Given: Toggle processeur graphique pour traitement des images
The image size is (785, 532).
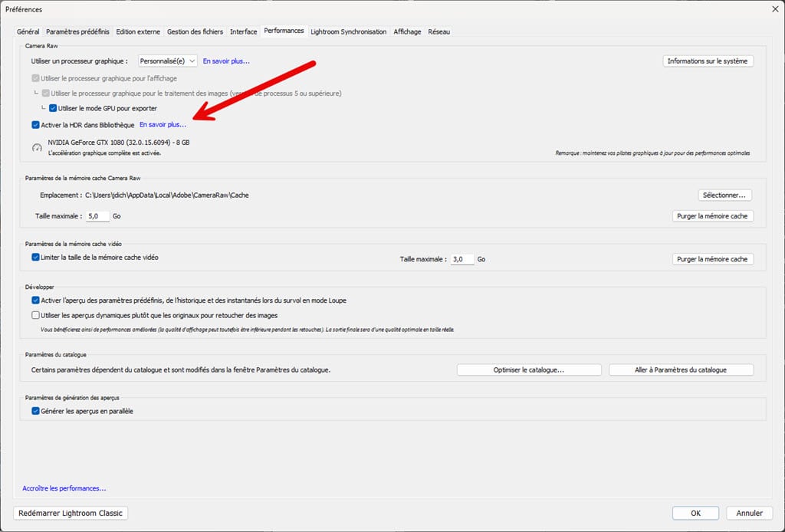Looking at the screenshot, I should 45,93.
